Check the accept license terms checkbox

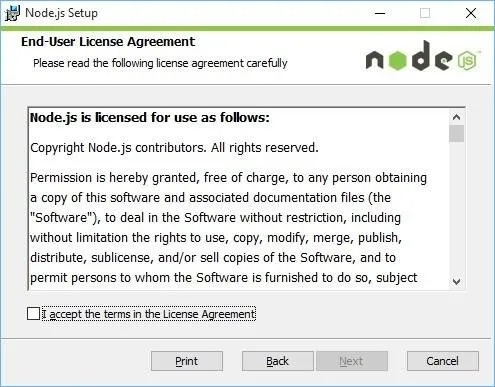33,314
